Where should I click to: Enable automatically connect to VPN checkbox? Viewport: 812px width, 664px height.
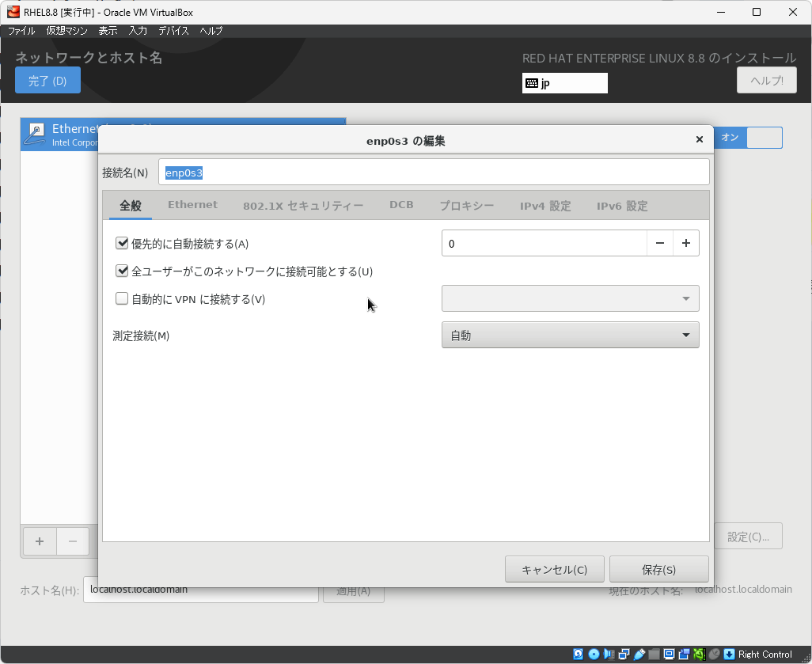[x=122, y=298]
